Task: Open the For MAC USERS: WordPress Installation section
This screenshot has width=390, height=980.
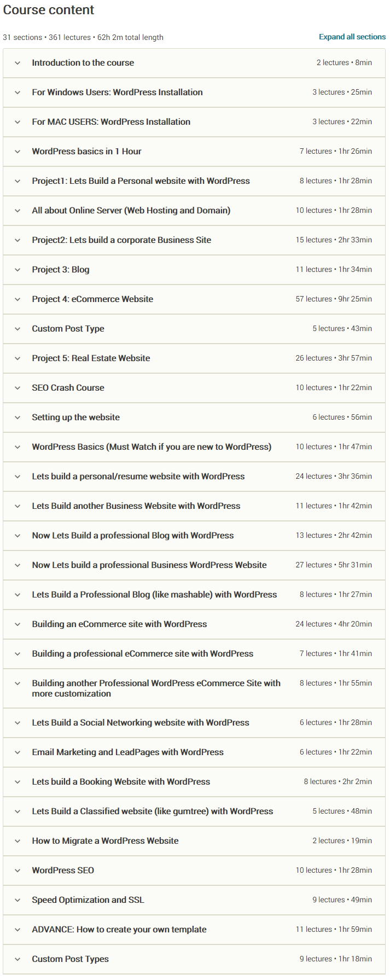Action: [194, 122]
